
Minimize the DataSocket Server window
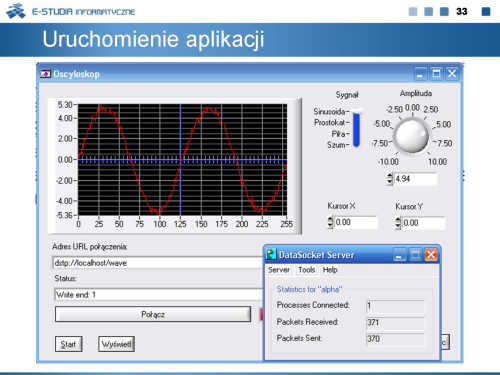[399, 255]
